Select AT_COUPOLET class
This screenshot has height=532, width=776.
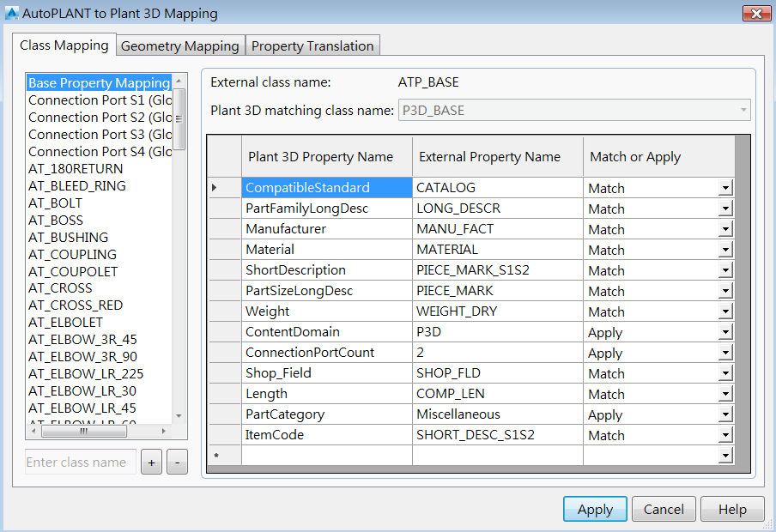pyautogui.click(x=99, y=272)
